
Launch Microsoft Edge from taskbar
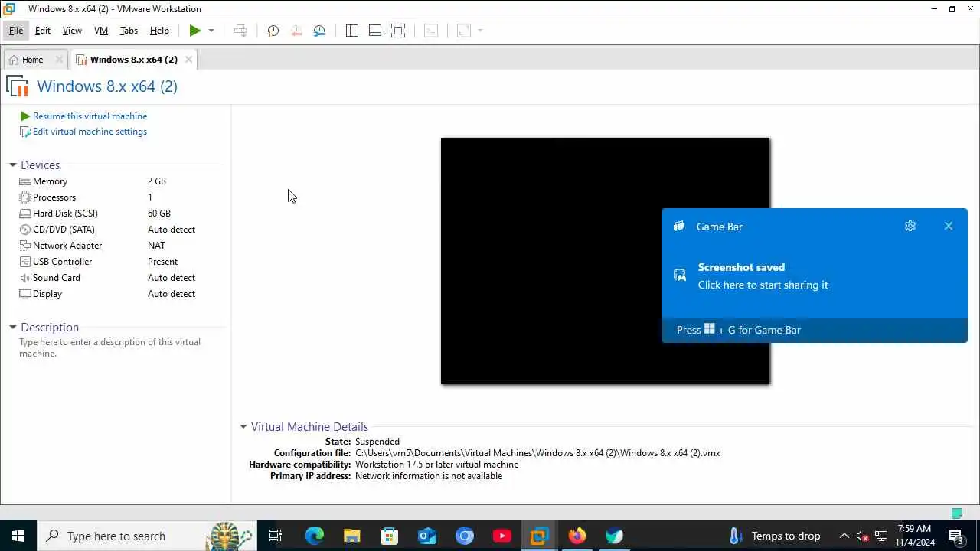click(315, 536)
